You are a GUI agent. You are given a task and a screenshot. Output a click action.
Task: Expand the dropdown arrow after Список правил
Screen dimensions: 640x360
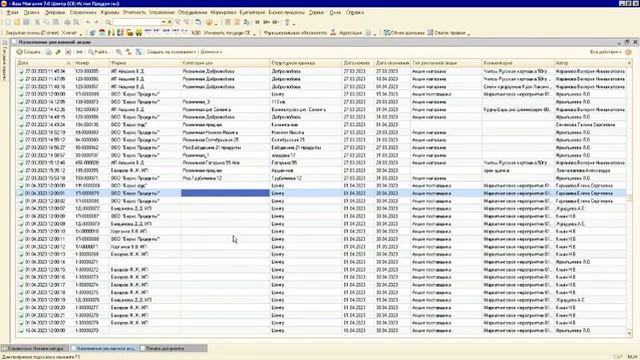[469, 34]
